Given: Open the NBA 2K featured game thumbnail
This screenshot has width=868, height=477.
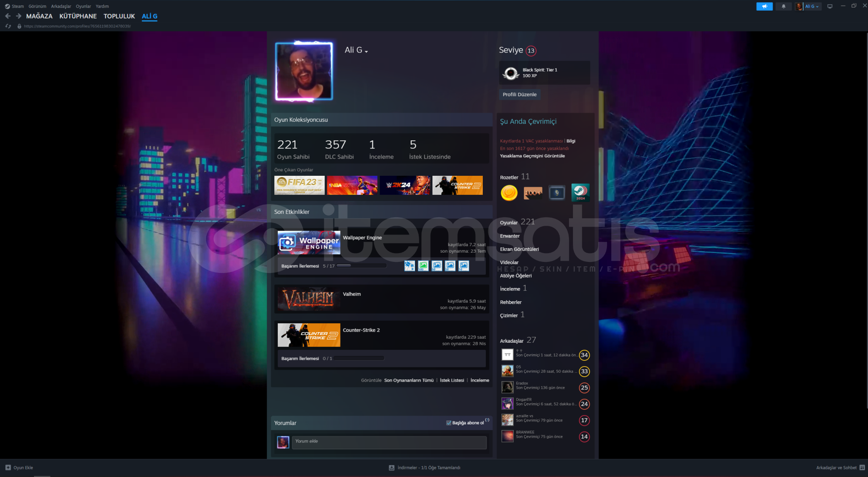Looking at the screenshot, I should (352, 185).
